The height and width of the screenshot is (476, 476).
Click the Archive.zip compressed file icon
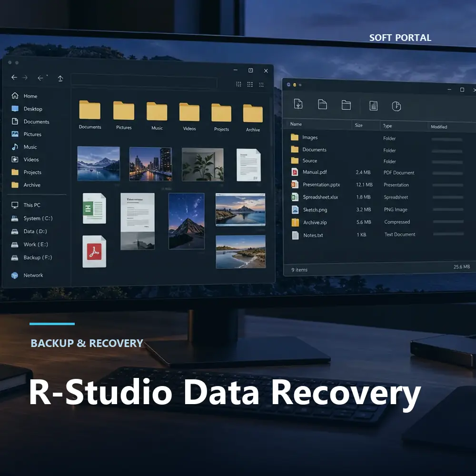[x=296, y=222]
